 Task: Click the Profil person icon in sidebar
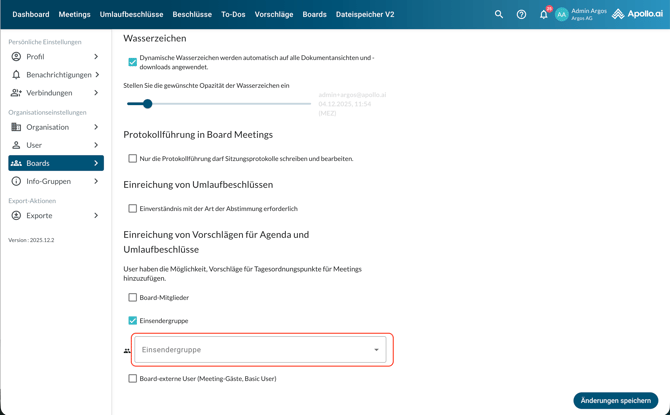coord(16,57)
